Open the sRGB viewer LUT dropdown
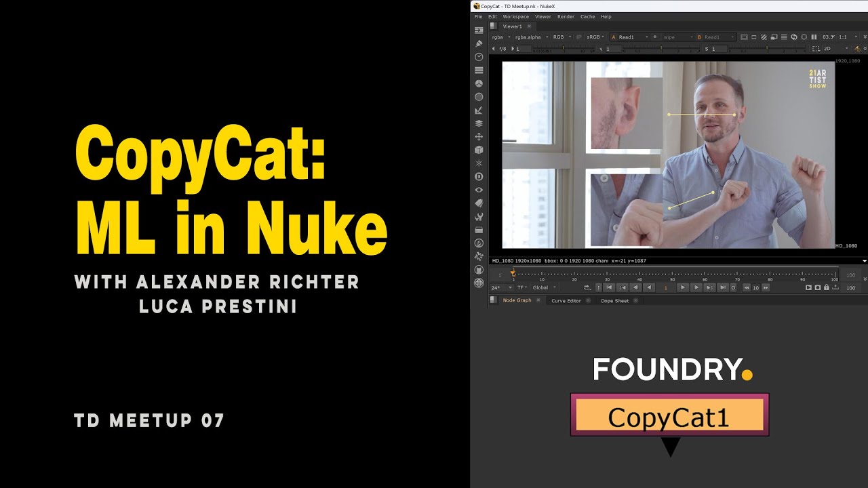868x488 pixels. 596,37
